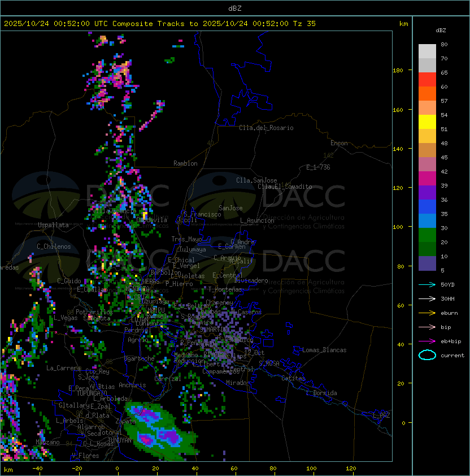Select the light blue 30–35 dBZ swatch

pos(427,221)
